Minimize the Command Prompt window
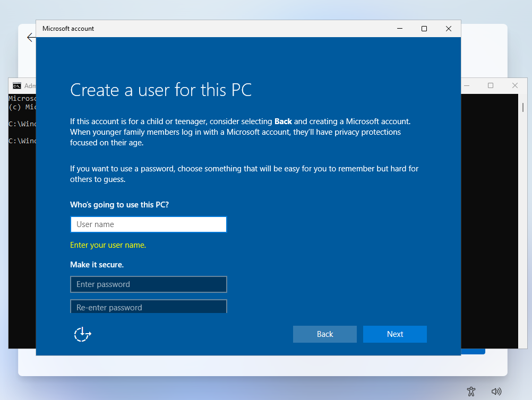The height and width of the screenshot is (400, 532). click(x=466, y=85)
